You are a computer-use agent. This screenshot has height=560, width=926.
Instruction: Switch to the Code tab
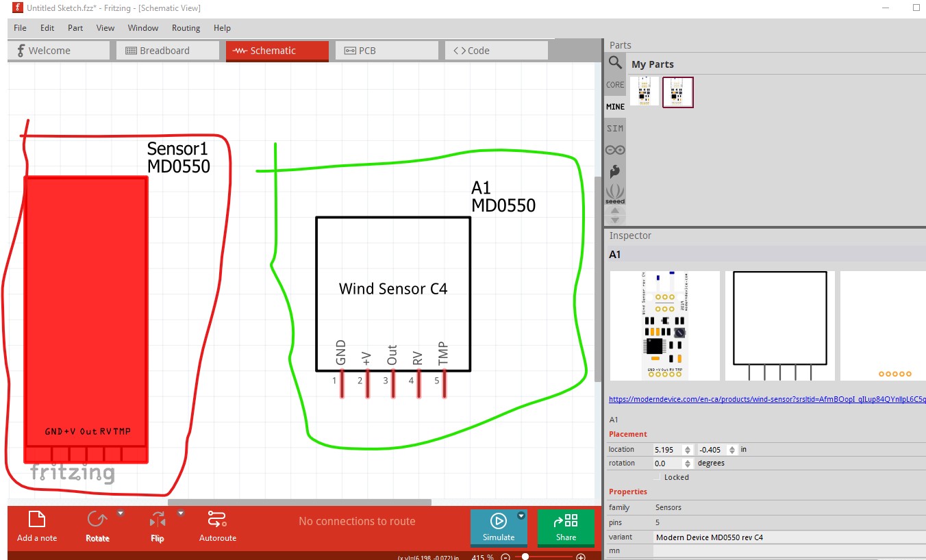point(497,51)
